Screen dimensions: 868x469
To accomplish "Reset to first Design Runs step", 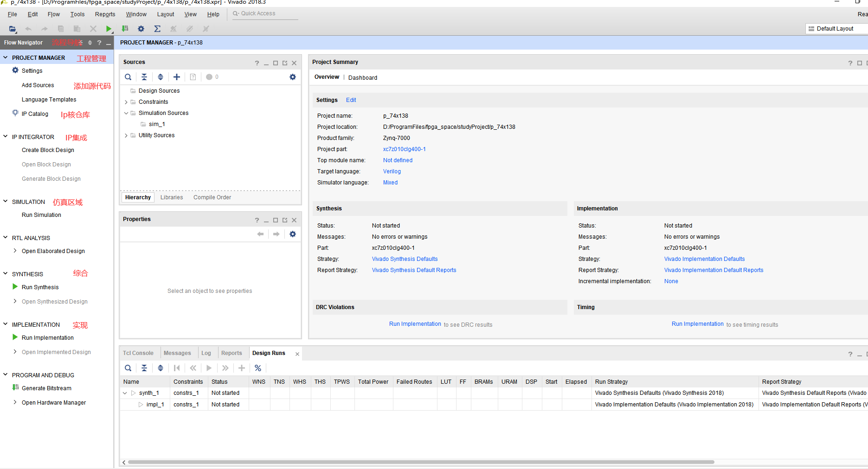I will 177,368.
